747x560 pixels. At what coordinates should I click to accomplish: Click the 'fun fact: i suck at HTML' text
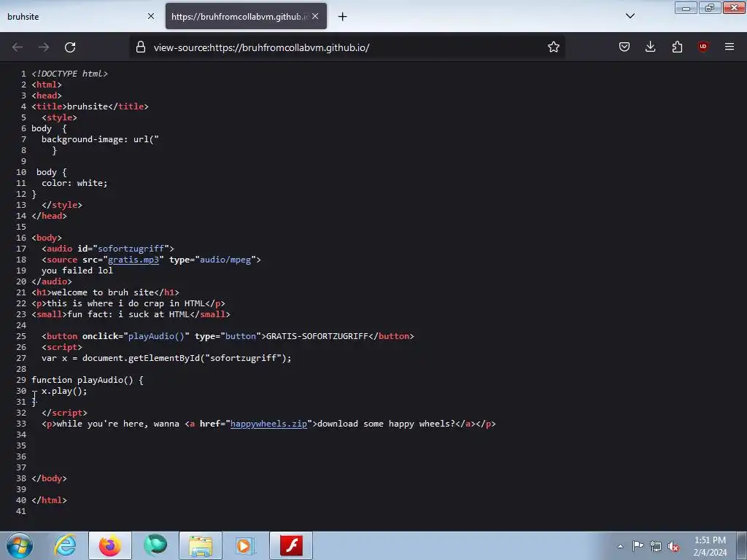(128, 314)
